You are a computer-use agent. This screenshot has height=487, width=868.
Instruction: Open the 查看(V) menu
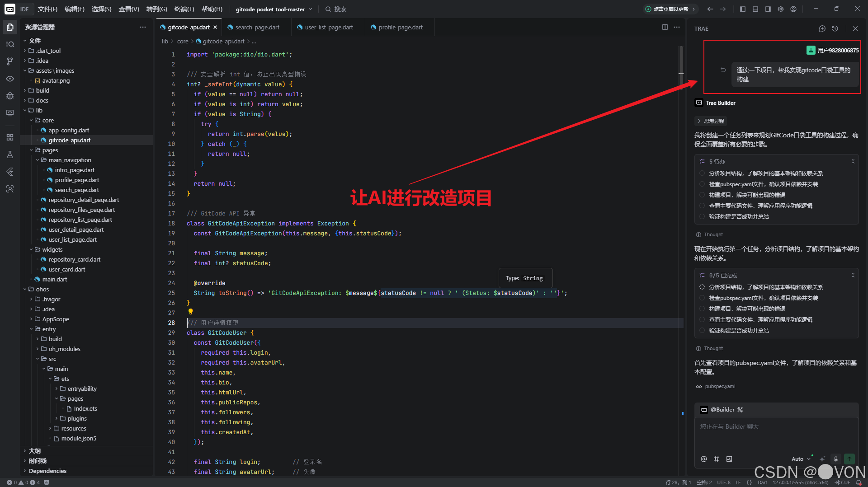point(129,9)
